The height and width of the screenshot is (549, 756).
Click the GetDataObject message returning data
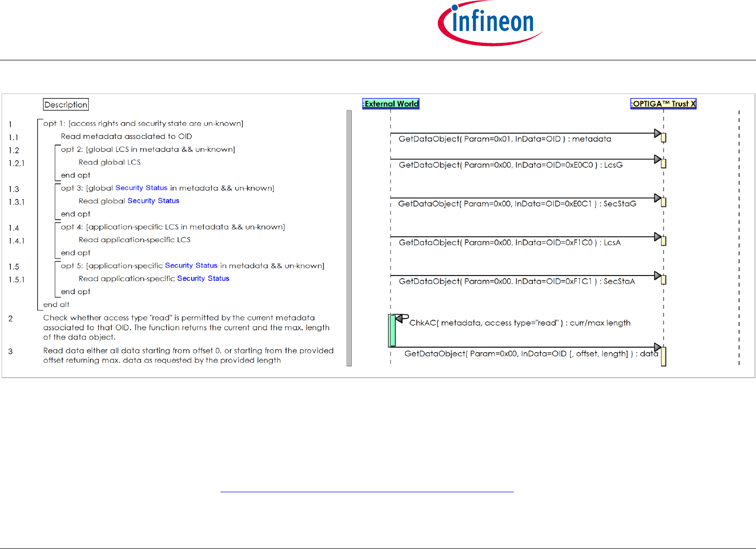(531, 353)
